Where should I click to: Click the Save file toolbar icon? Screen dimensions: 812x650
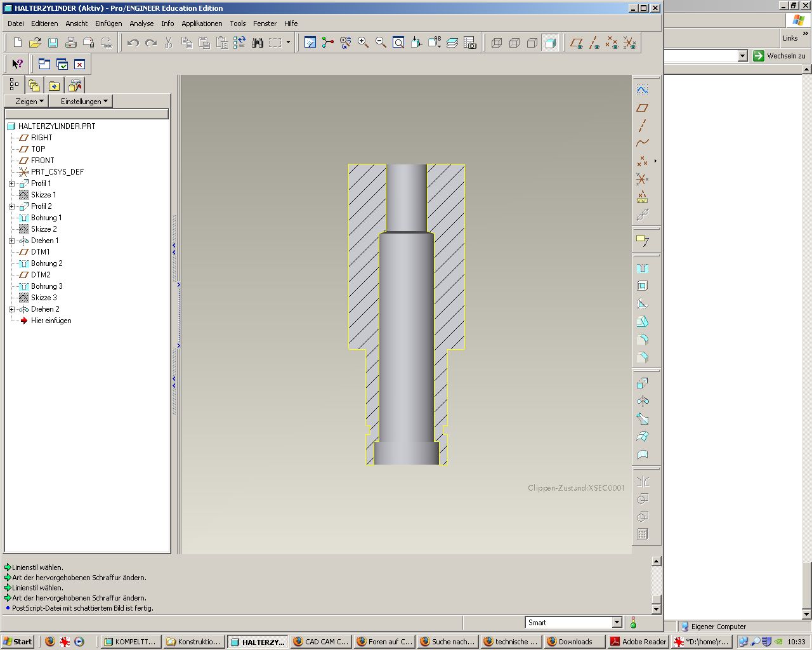[53, 43]
